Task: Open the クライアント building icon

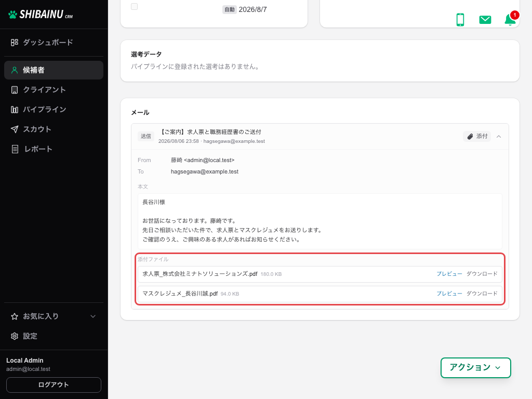Action: pyautogui.click(x=14, y=90)
